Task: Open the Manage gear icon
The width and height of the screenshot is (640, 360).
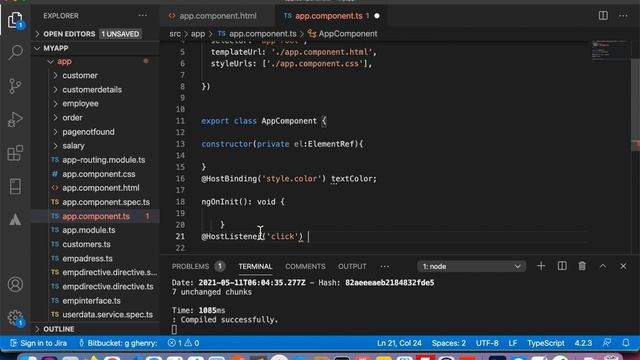Action: tap(15, 318)
